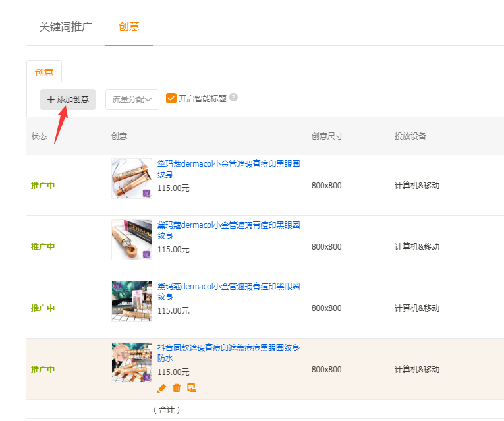Click the orange pencil edit icon
Viewport: 504px width, 421px height.
pyautogui.click(x=162, y=388)
